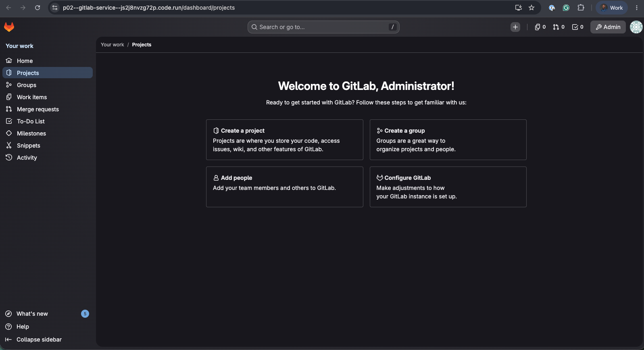Go to Home in the sidebar
Image resolution: width=644 pixels, height=350 pixels.
point(48,60)
